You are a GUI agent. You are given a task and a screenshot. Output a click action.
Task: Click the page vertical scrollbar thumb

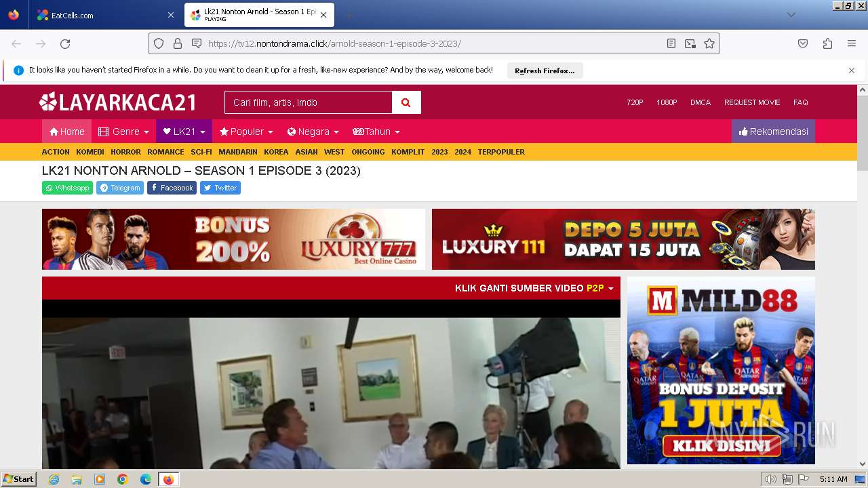point(862,133)
